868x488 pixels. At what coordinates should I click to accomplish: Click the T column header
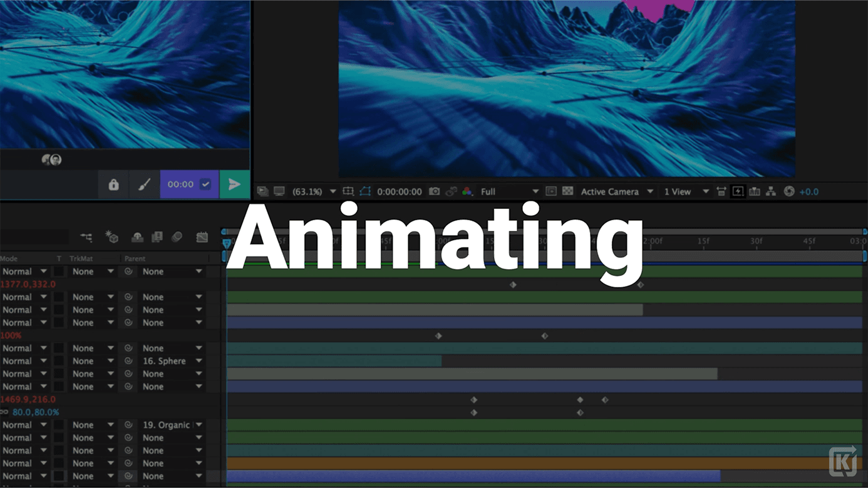[59, 258]
